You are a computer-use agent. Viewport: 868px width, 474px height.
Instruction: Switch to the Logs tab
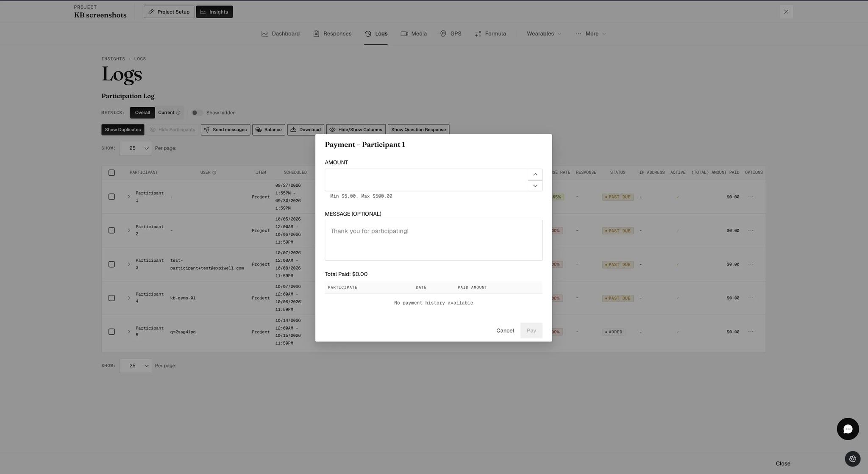tap(376, 34)
